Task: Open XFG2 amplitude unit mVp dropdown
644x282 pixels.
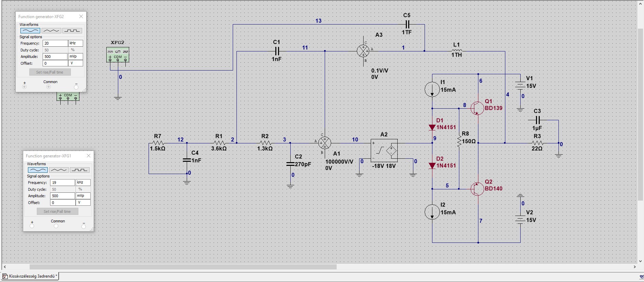Action: pos(76,57)
